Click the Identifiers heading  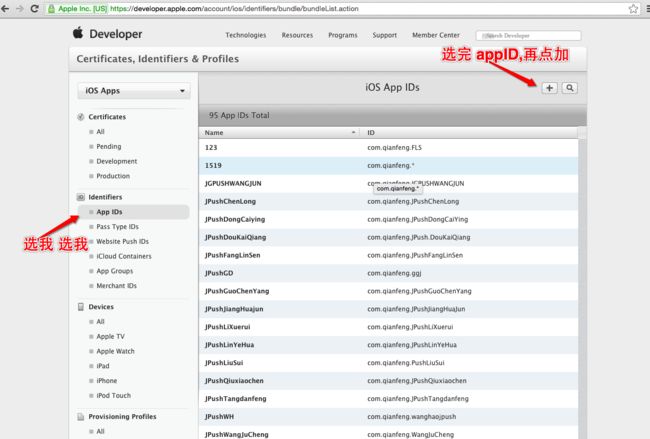[x=105, y=197]
